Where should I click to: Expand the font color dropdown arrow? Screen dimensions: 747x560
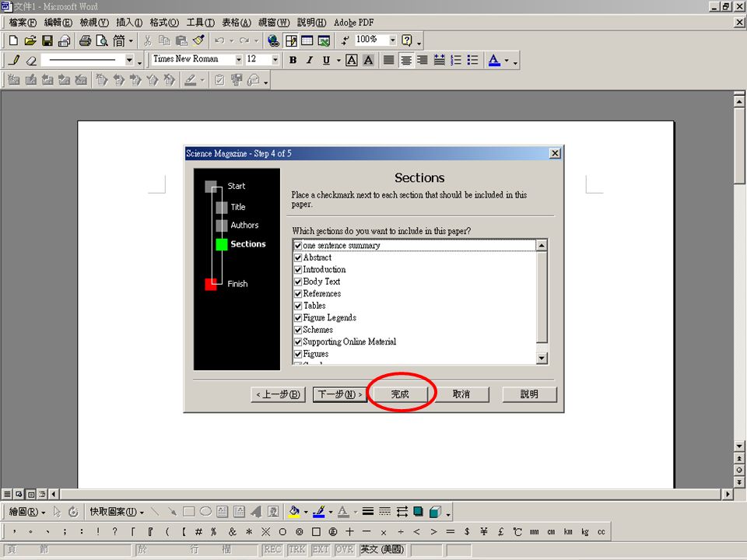click(x=507, y=61)
